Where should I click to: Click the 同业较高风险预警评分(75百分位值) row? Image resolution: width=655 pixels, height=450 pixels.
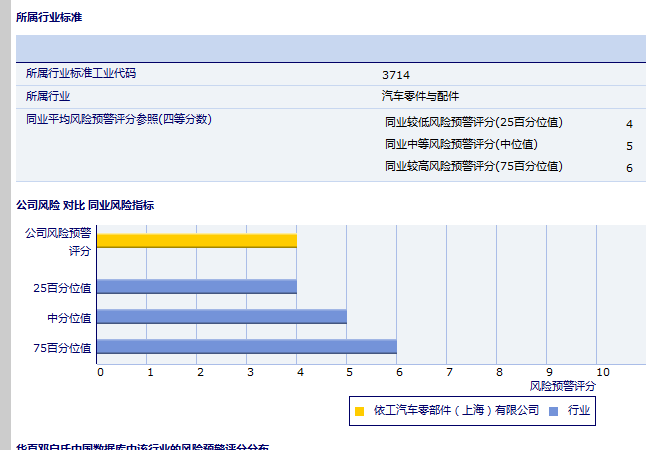click(473, 167)
